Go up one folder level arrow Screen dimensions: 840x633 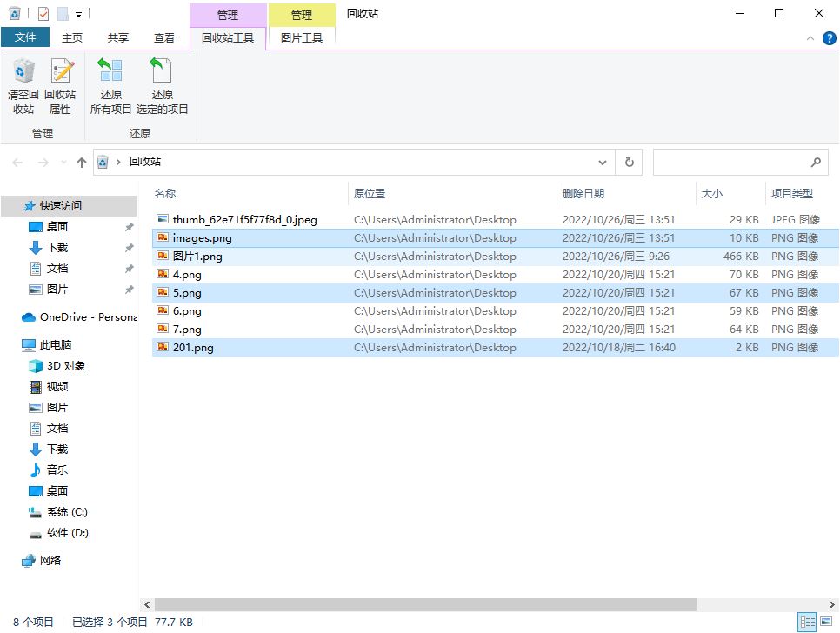(x=82, y=162)
